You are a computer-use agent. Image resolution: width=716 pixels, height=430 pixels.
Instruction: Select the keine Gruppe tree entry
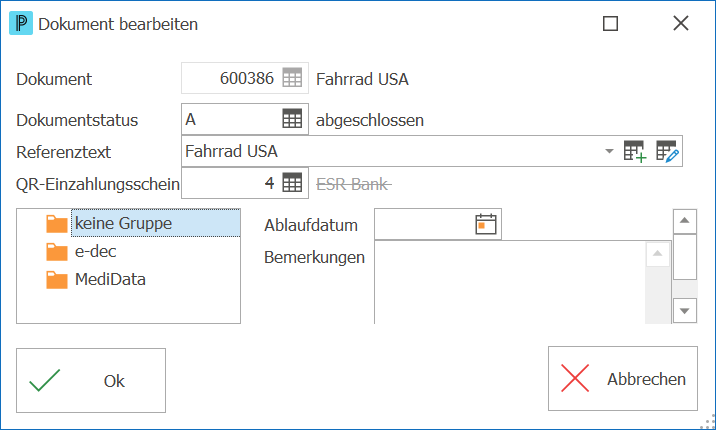point(156,223)
